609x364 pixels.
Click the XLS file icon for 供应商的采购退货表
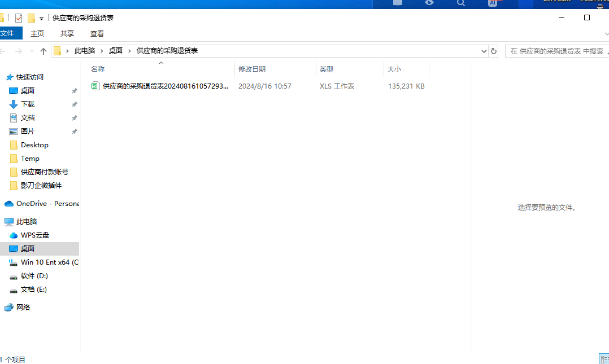pos(95,86)
